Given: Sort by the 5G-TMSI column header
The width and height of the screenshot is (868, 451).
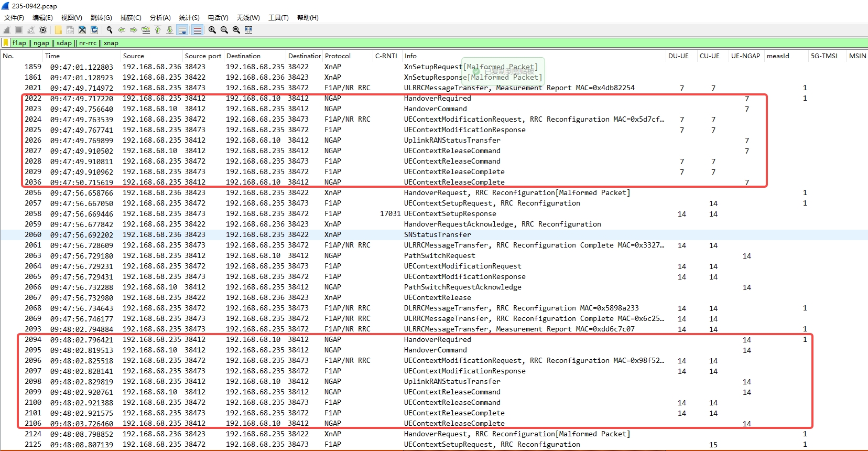Looking at the screenshot, I should [x=827, y=56].
